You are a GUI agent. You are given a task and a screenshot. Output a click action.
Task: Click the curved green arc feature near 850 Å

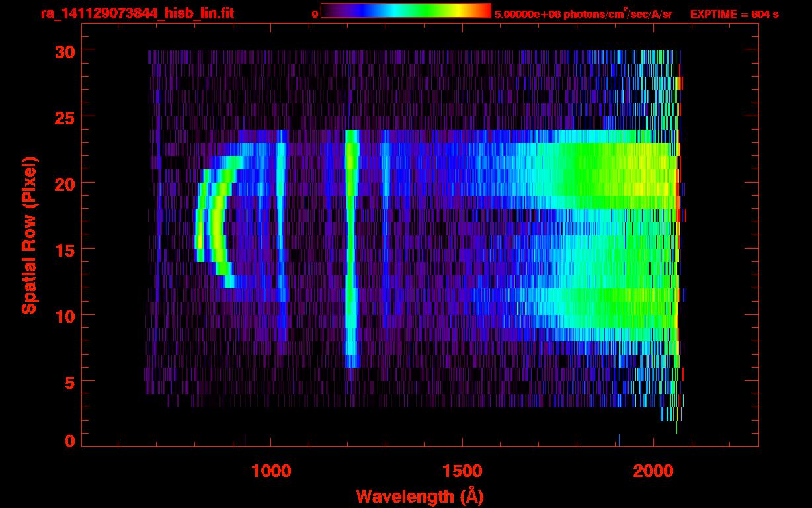point(217,223)
